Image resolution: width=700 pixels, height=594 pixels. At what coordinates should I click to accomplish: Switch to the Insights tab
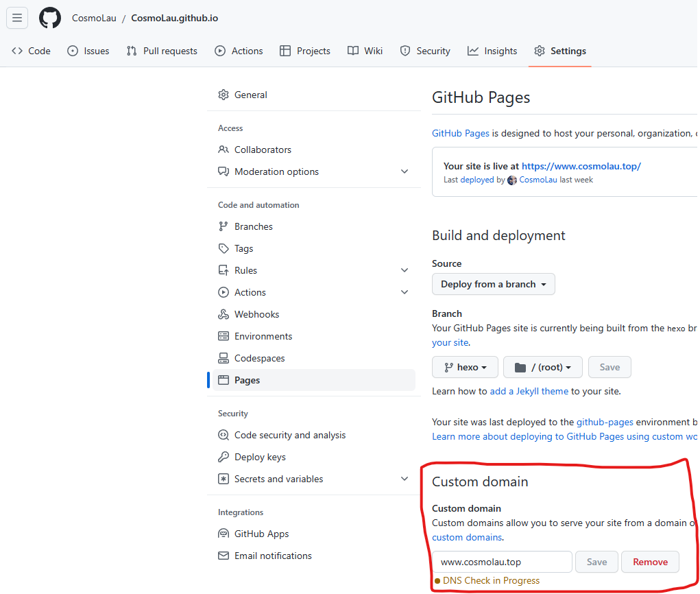pyautogui.click(x=492, y=51)
